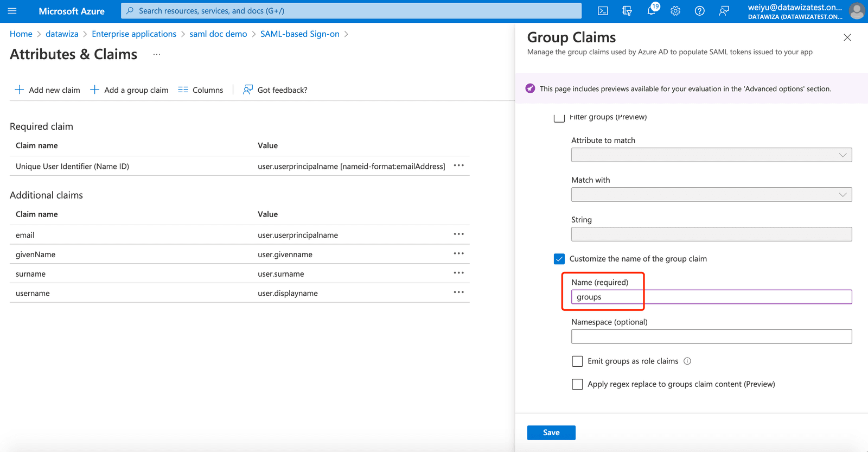This screenshot has width=868, height=452.
Task: Open the username claim row
Action: point(240,293)
